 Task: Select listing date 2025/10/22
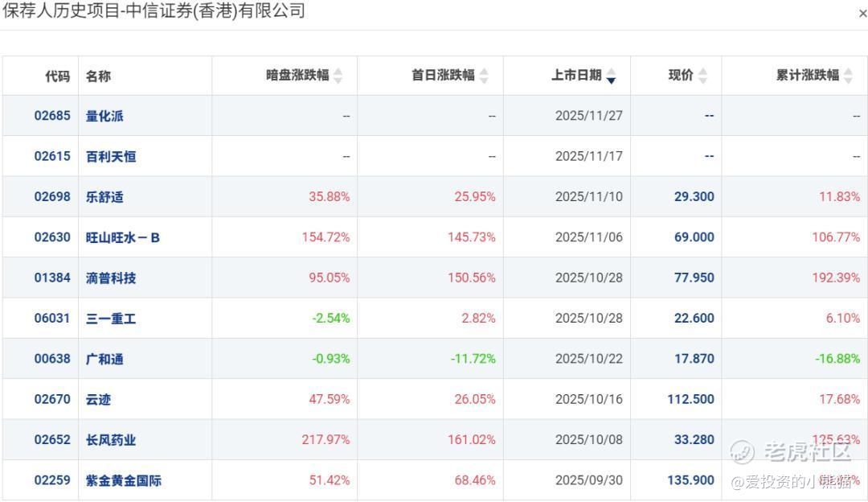[x=589, y=359]
